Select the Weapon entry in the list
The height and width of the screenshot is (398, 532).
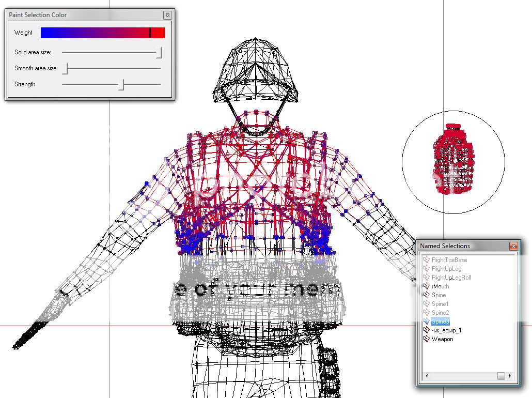coord(442,339)
